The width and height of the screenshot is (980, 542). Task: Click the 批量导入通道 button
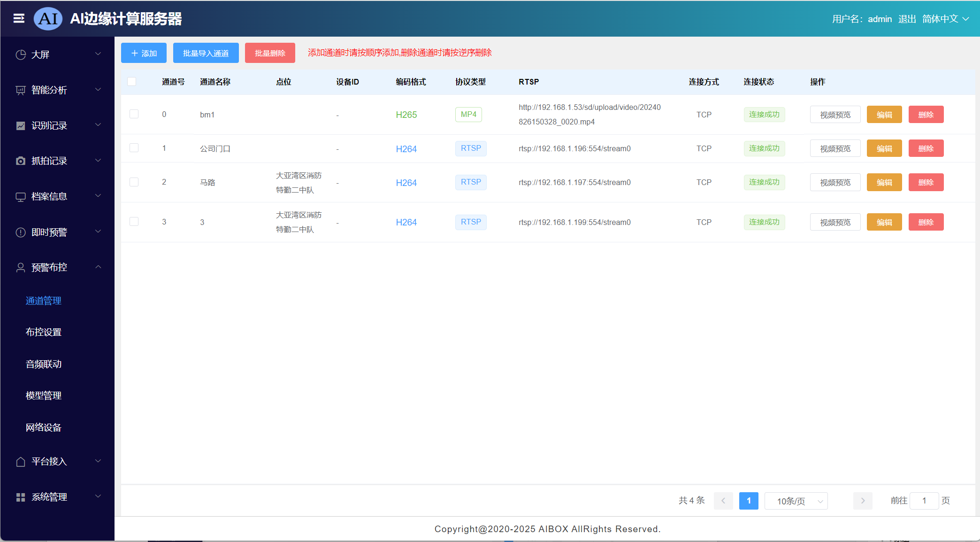click(206, 53)
